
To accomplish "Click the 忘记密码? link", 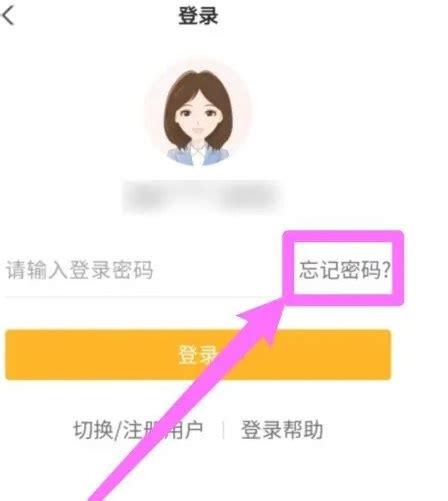I will click(x=344, y=269).
